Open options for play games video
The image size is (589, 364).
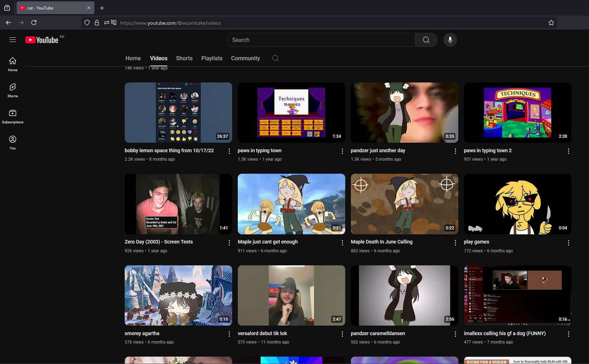click(x=569, y=243)
